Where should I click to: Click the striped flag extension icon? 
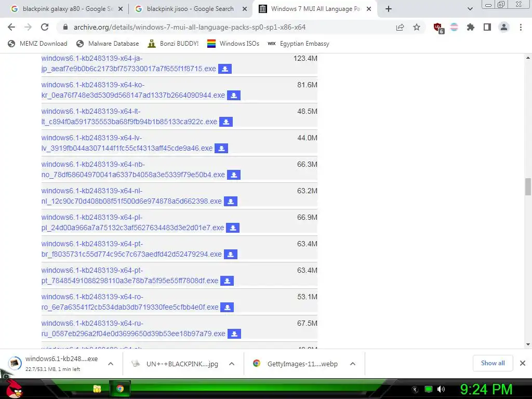454,27
